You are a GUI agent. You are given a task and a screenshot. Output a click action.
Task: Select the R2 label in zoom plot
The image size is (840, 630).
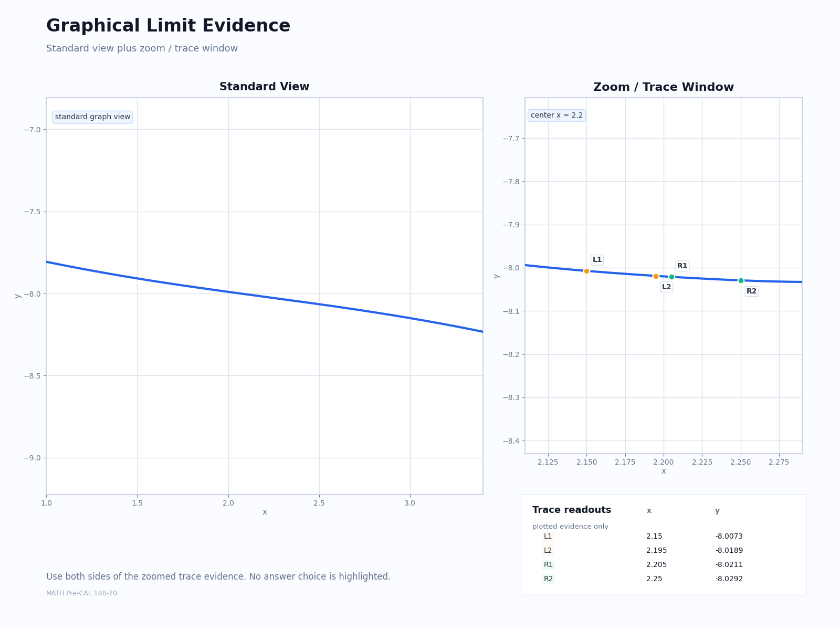(751, 291)
